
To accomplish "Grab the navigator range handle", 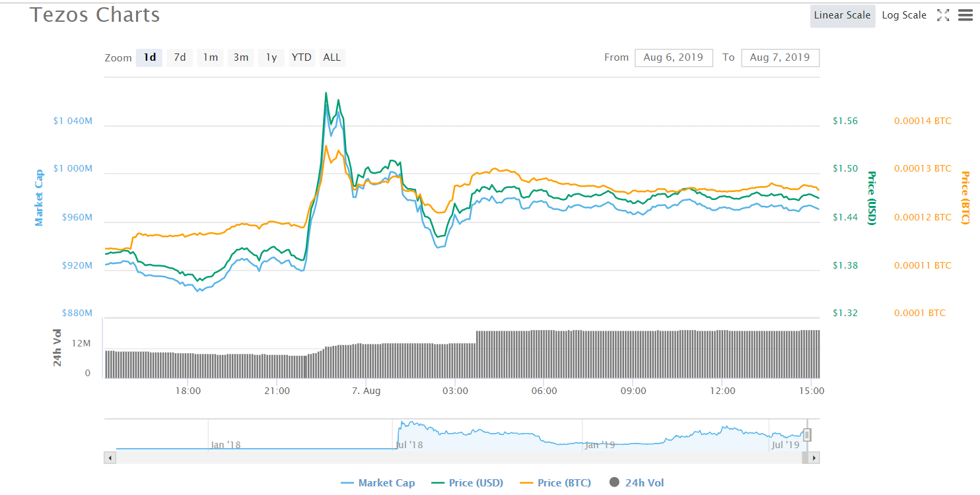I will pos(807,435).
